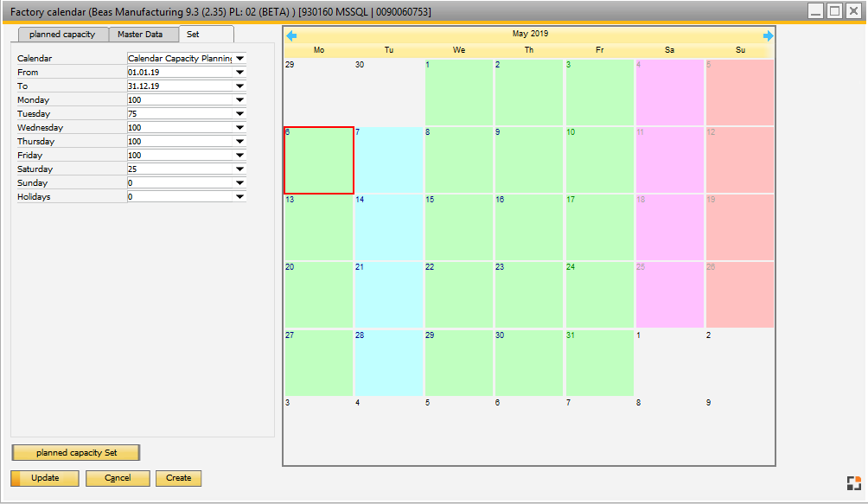
Task: Switch to the Master Data tab
Action: click(x=140, y=35)
